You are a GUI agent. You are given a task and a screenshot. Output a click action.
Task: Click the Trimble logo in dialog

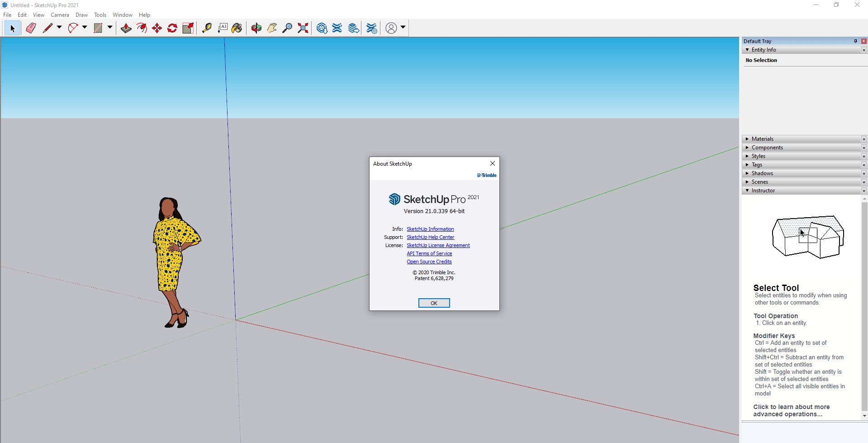(x=487, y=175)
